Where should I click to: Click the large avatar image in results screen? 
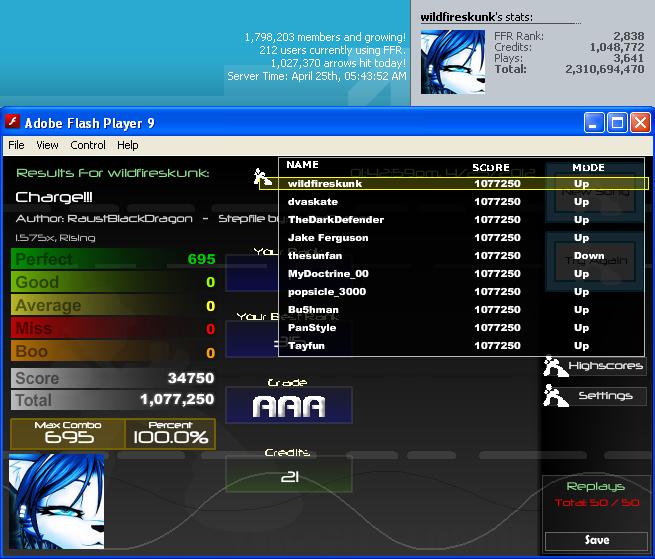pyautogui.click(x=56, y=501)
